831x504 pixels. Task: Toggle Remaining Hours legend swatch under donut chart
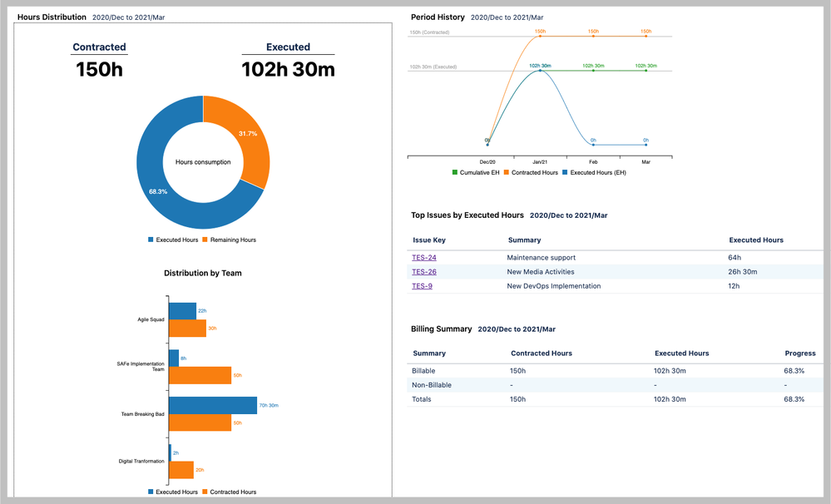[205, 240]
